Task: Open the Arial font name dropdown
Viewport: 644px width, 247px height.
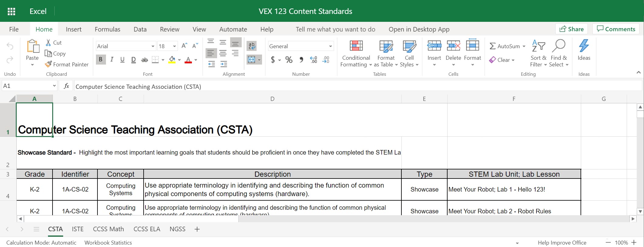Action: (x=153, y=46)
